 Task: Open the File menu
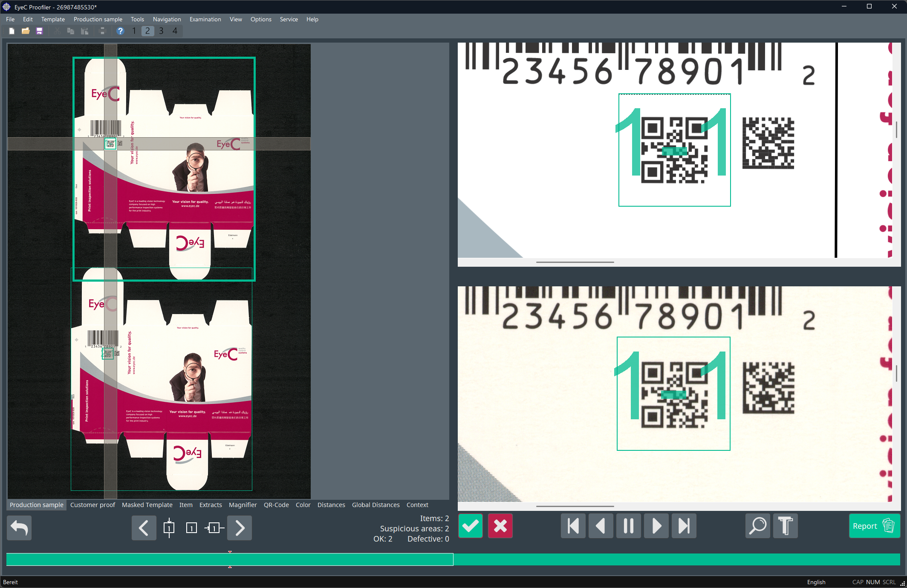tap(10, 19)
